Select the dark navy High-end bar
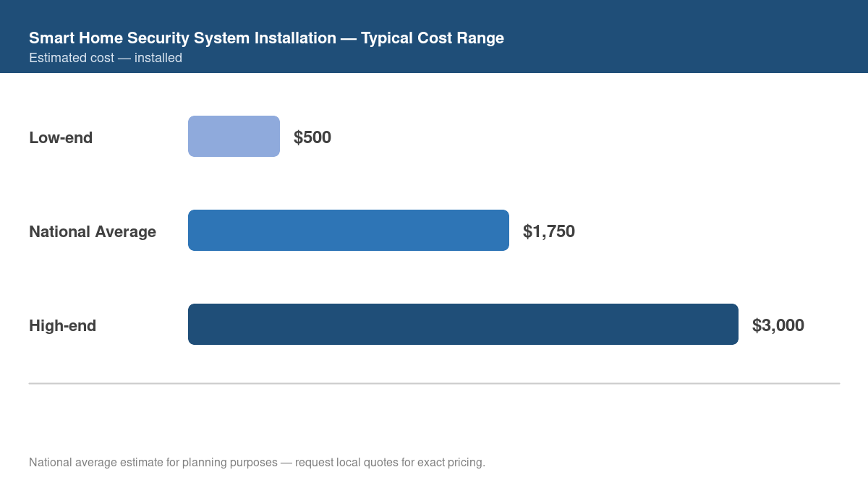Viewport: 868px width, 488px height. click(463, 324)
